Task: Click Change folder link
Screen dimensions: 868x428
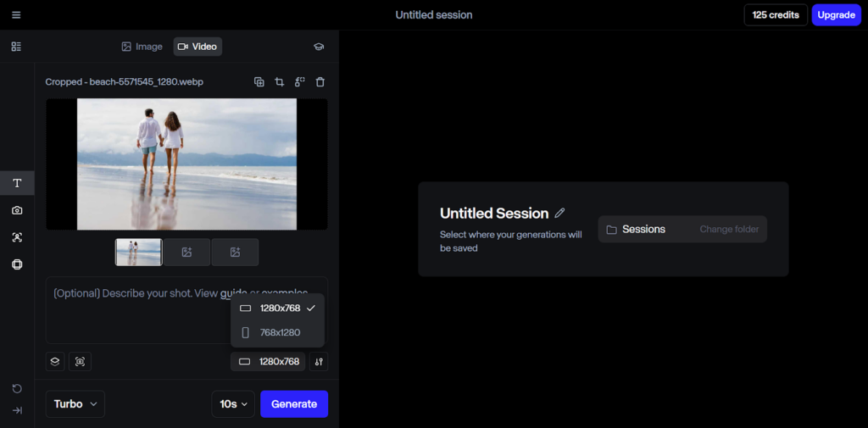Action: click(729, 229)
